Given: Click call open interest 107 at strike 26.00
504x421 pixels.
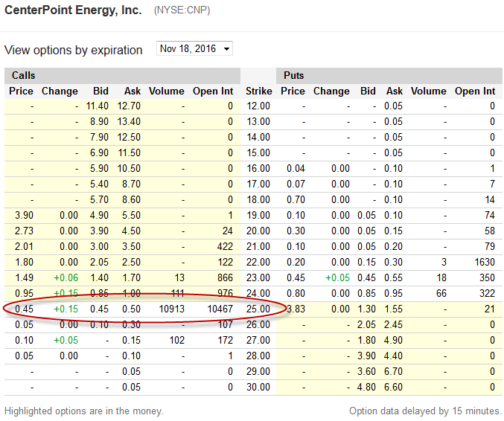Looking at the screenshot, I should tap(225, 324).
